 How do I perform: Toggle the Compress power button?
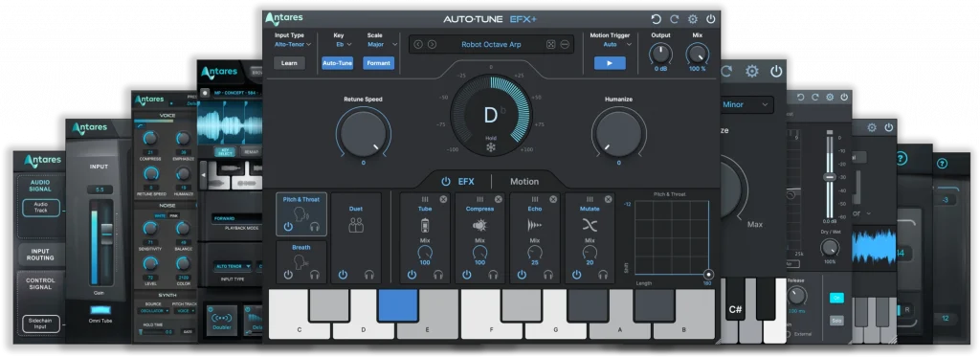pyautogui.click(x=466, y=275)
